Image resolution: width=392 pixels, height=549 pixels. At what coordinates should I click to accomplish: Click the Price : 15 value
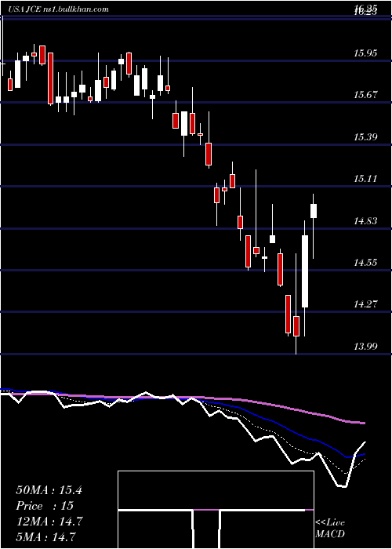click(45, 506)
